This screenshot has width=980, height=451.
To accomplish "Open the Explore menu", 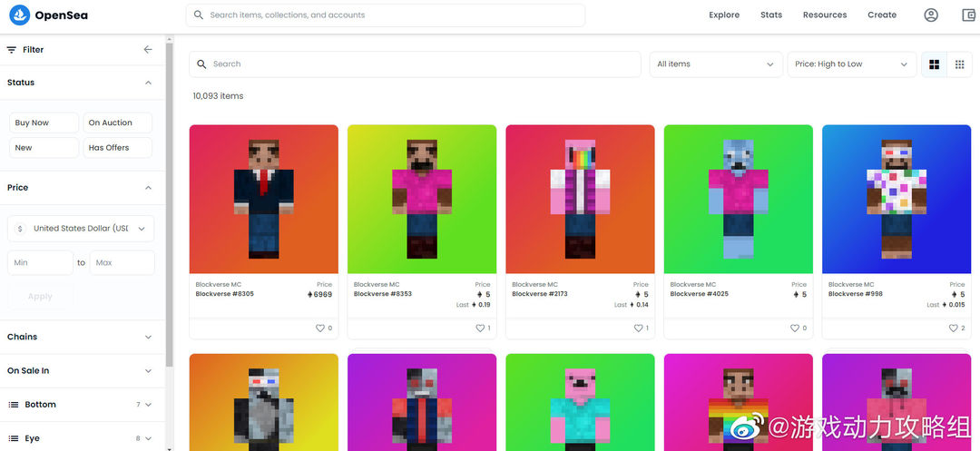I will coord(724,15).
